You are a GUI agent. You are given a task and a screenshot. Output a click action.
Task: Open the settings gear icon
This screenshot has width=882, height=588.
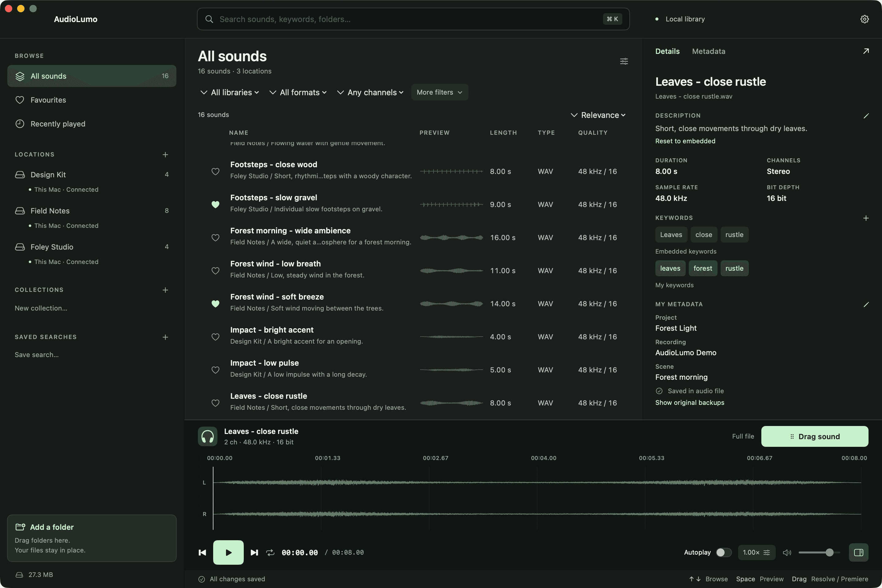click(x=864, y=19)
